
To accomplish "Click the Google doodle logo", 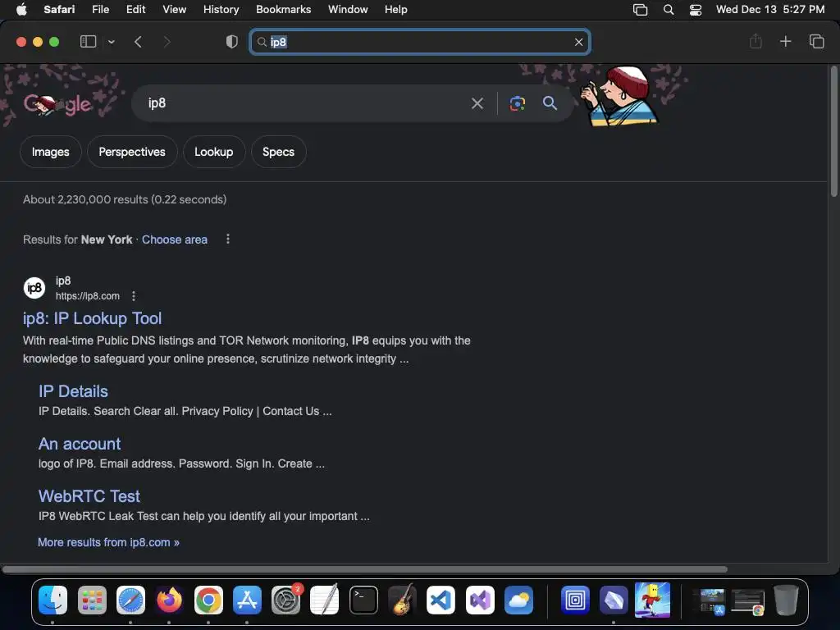I will pos(58,104).
